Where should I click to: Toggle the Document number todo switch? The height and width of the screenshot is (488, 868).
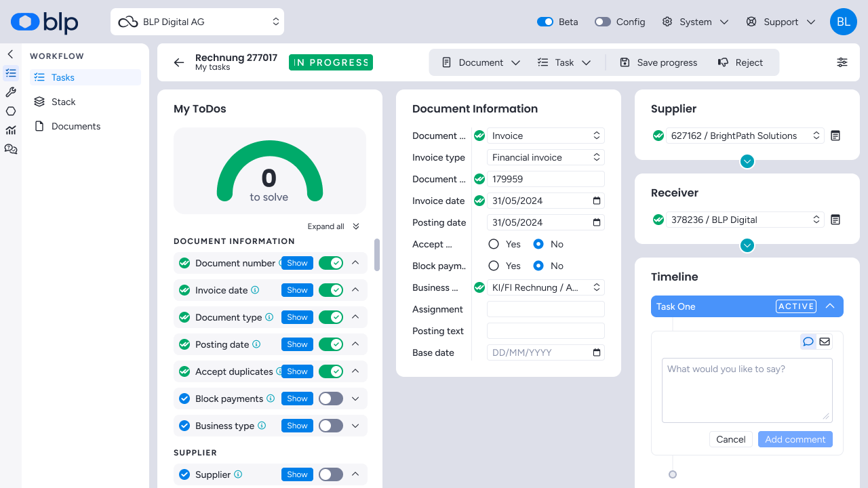point(331,263)
